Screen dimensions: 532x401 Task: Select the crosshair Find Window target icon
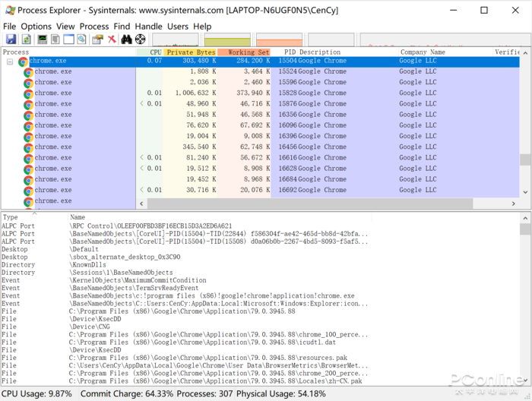click(140, 39)
